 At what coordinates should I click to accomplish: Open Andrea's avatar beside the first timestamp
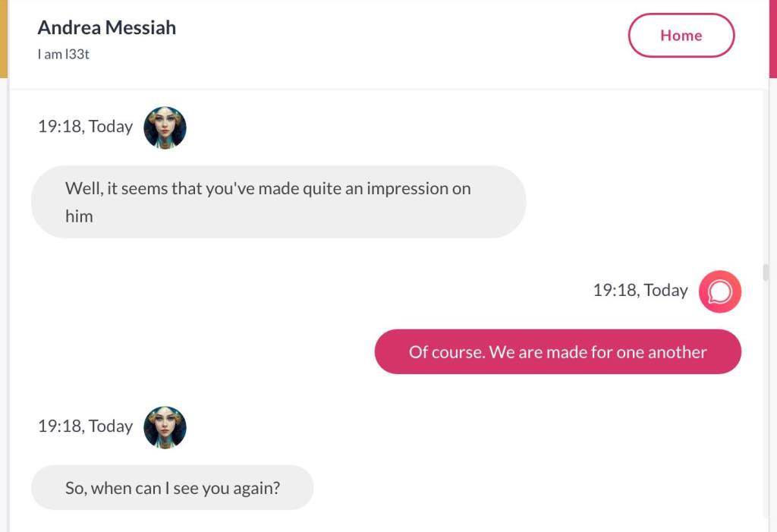pyautogui.click(x=165, y=127)
